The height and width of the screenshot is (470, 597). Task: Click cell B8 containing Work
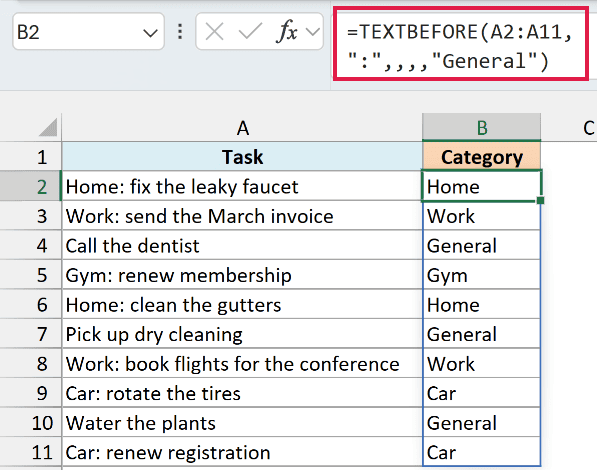[482, 363]
